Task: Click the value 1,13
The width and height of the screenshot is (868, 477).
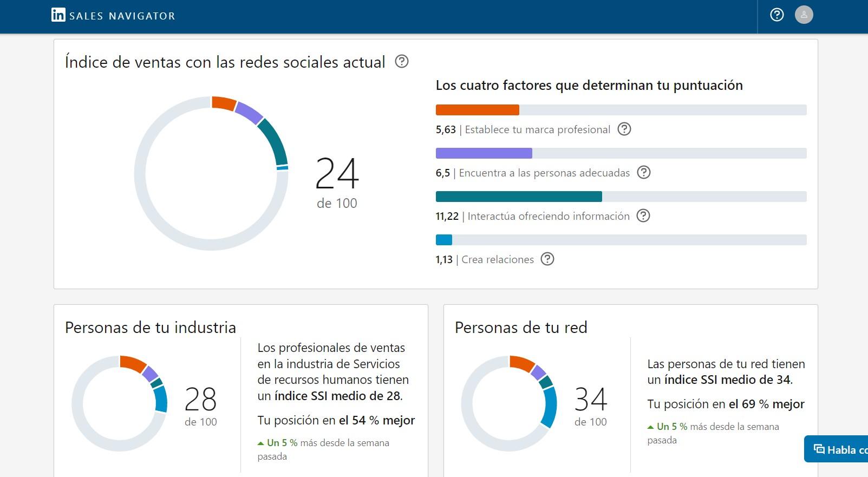Action: [x=444, y=259]
